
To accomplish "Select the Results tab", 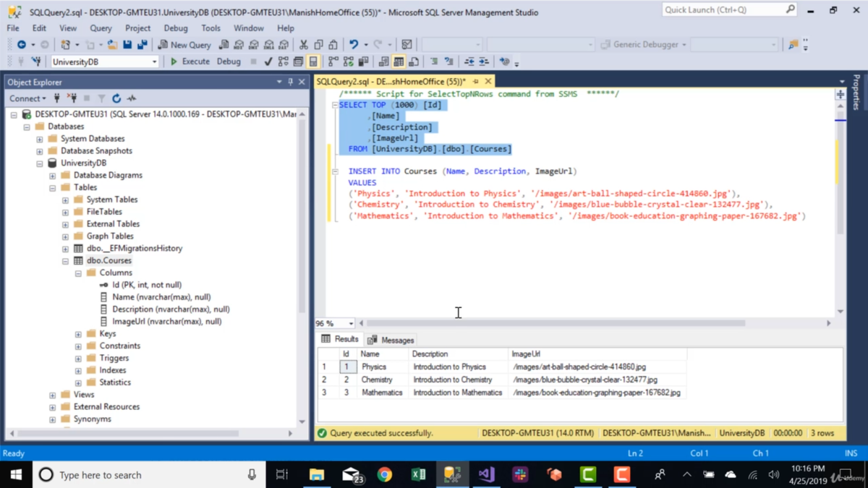I will (340, 339).
